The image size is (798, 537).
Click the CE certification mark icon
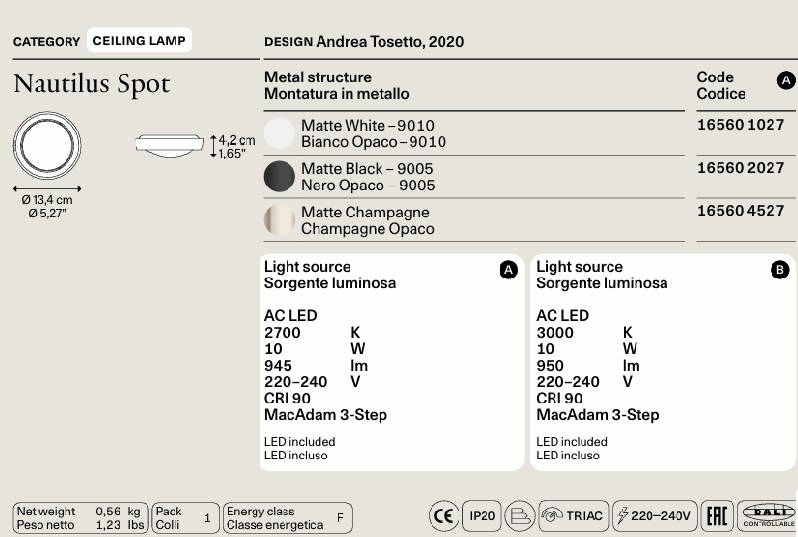tap(444, 516)
